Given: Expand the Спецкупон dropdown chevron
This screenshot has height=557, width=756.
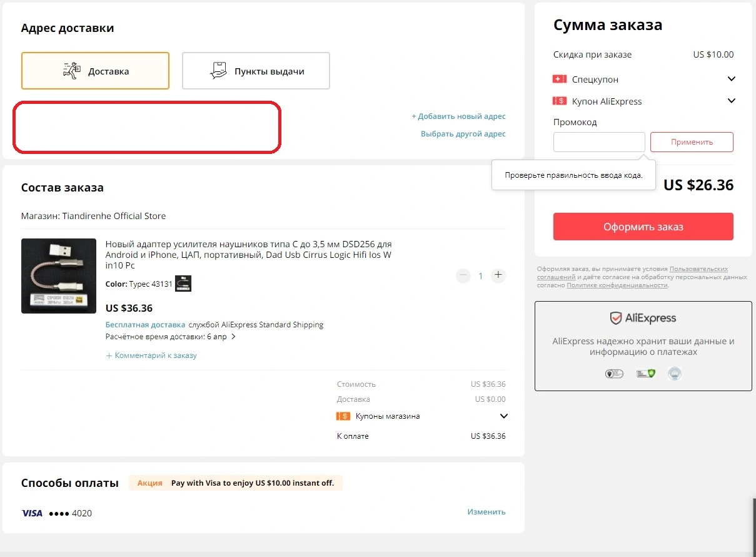Looking at the screenshot, I should click(x=732, y=79).
